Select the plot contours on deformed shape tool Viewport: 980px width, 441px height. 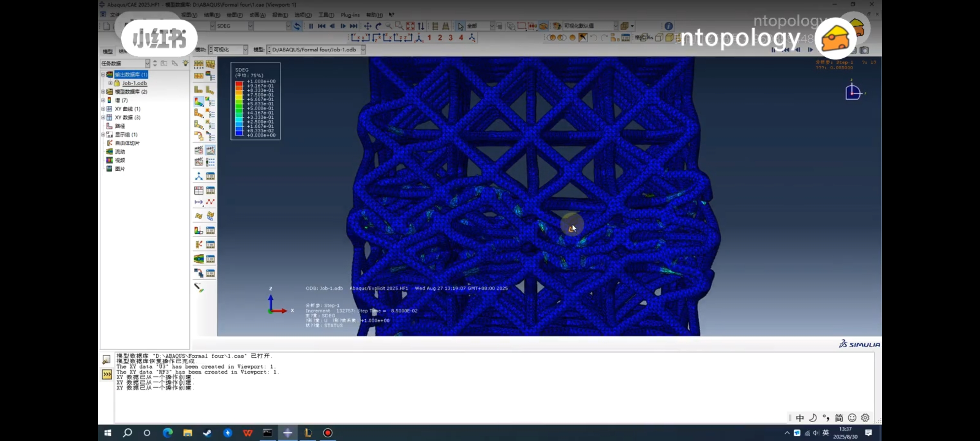pos(198,100)
